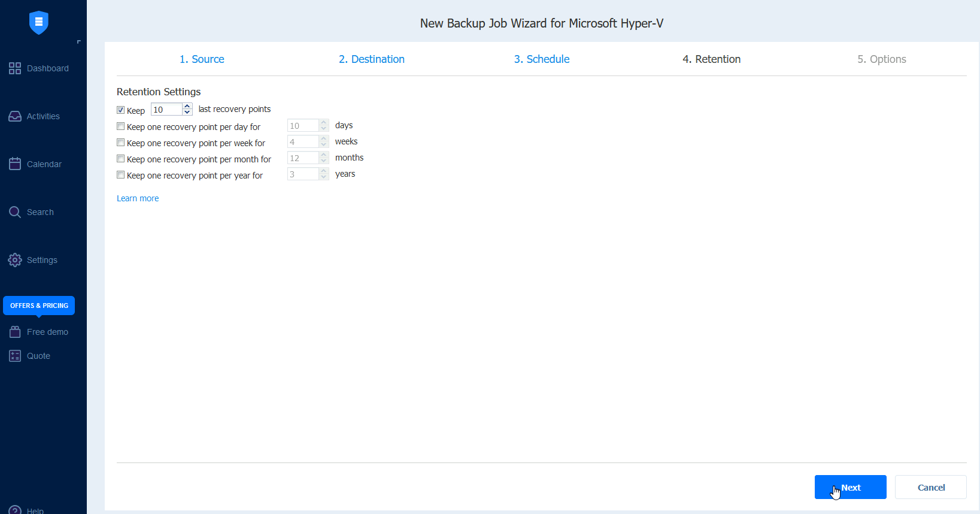Click the recovery points number field
The image size is (980, 514).
click(166, 109)
